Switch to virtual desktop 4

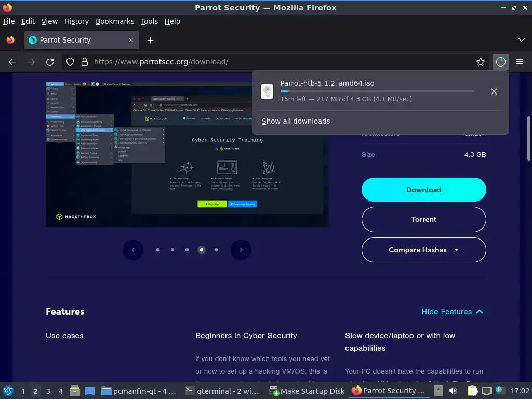pyautogui.click(x=61, y=391)
